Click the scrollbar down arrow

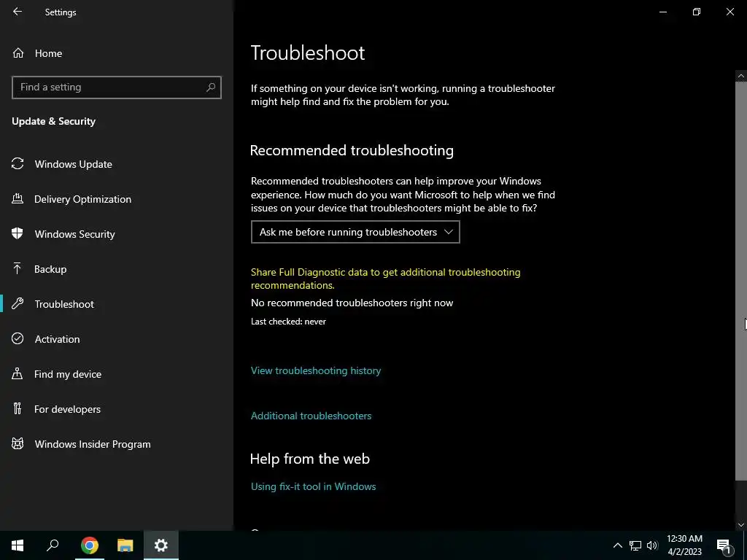point(741,525)
